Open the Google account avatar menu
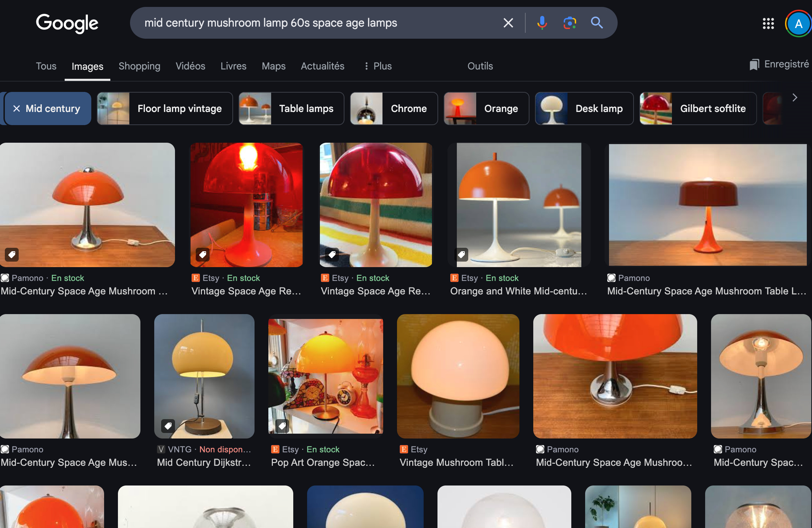Image resolution: width=812 pixels, height=528 pixels. [798, 23]
